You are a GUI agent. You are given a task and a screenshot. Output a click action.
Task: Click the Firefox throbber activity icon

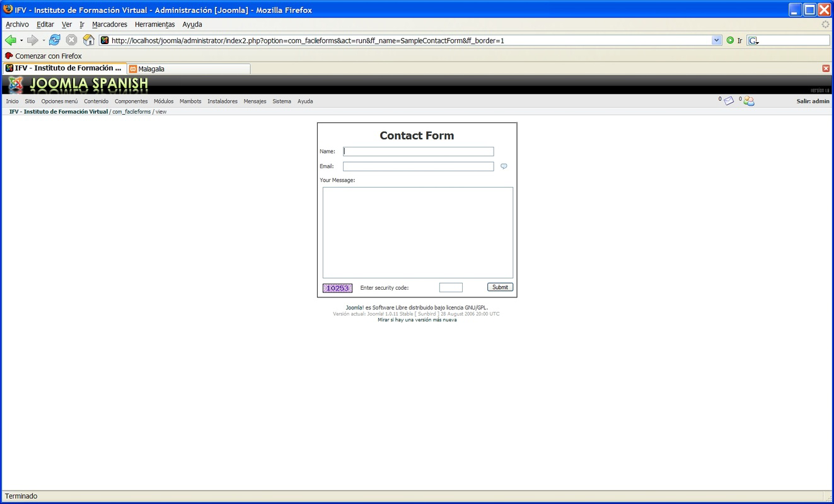tap(825, 25)
